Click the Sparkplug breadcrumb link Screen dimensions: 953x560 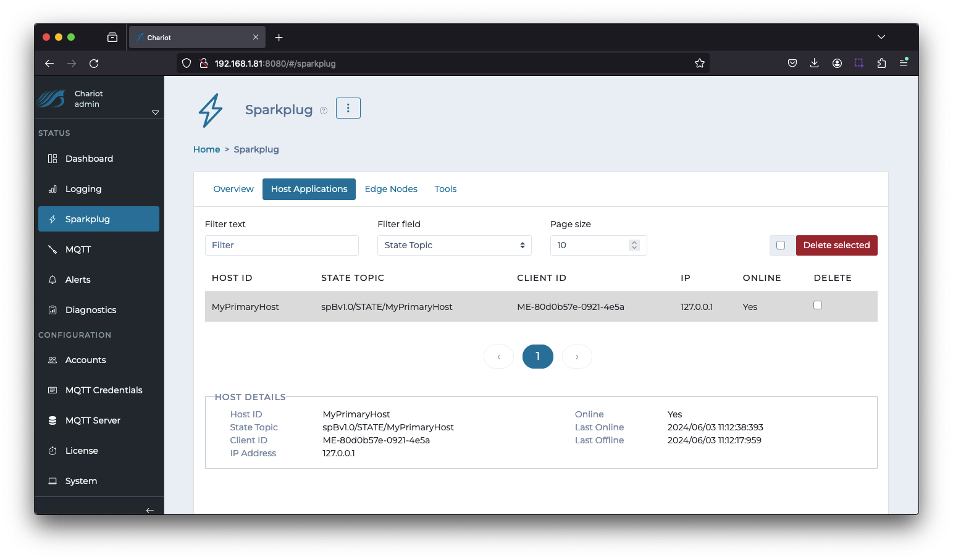click(256, 149)
